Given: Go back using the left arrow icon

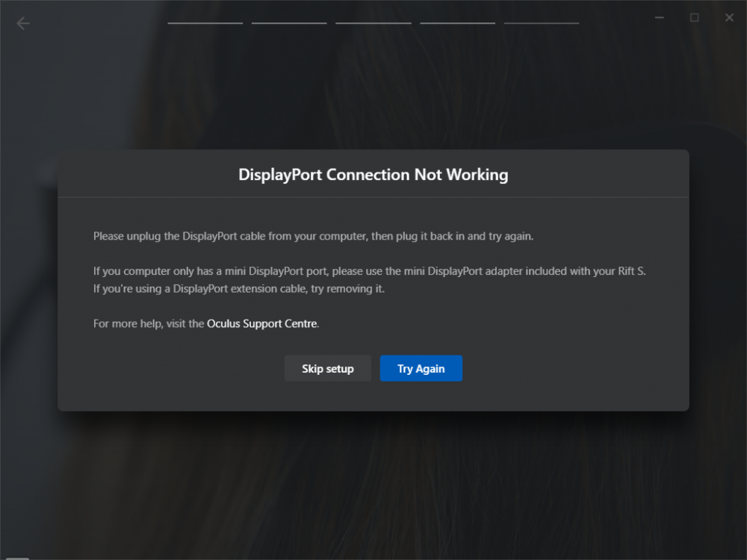Looking at the screenshot, I should click(23, 23).
